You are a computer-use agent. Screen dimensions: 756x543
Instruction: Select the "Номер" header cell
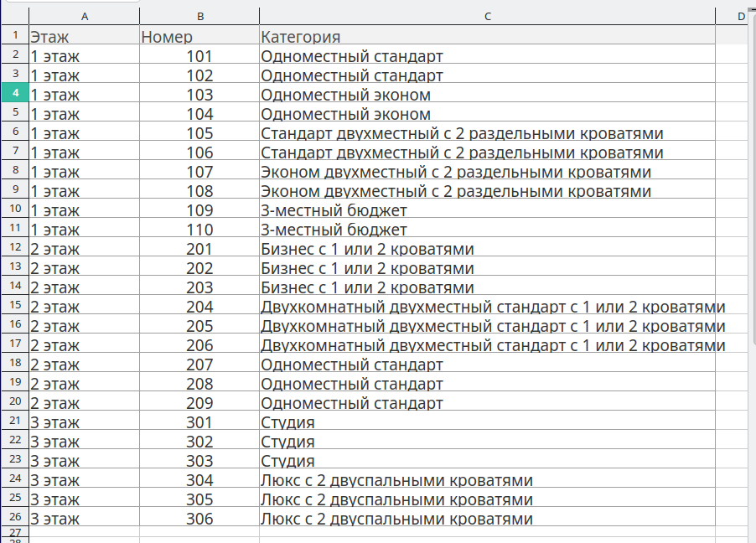pos(199,37)
